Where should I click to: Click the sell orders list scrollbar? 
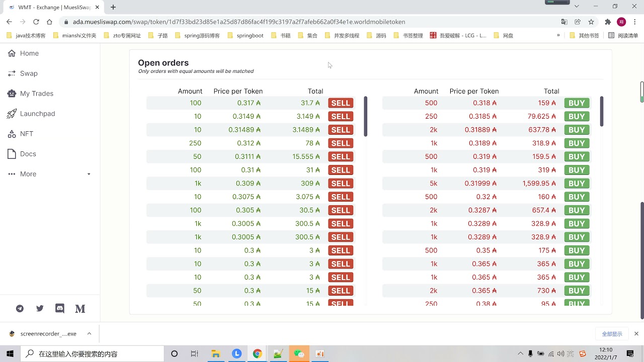pyautogui.click(x=365, y=116)
